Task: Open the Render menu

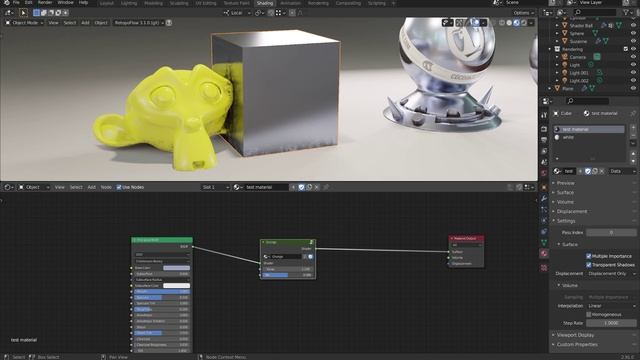Action: [x=45, y=2]
